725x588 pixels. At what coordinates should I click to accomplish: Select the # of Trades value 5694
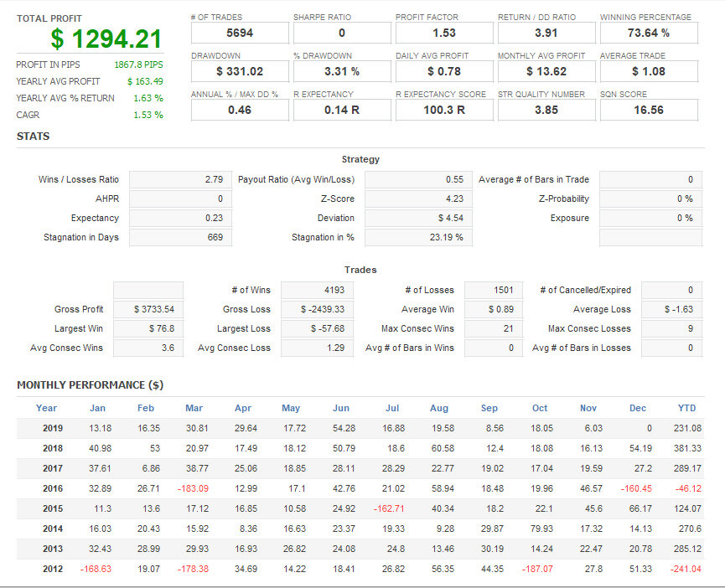point(240,34)
